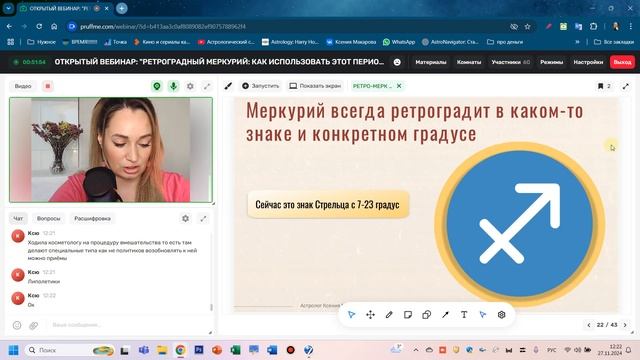Click the Запустить button
The image size is (640, 360).
[260, 86]
